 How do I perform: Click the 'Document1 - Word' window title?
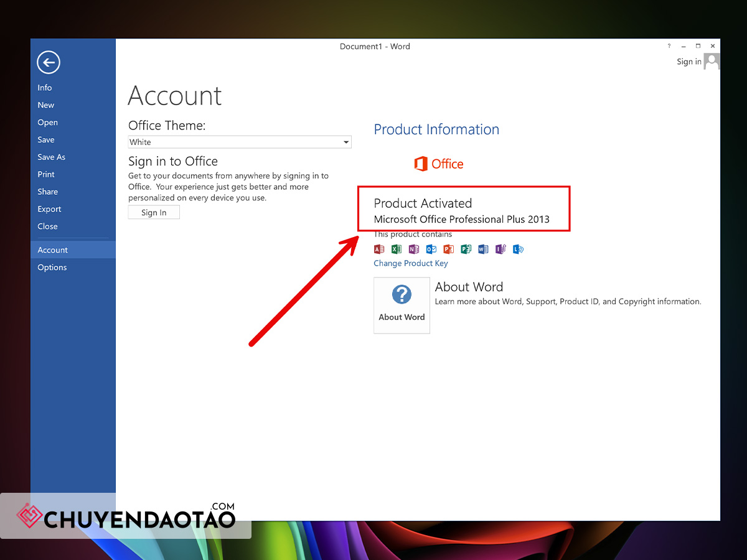[375, 47]
